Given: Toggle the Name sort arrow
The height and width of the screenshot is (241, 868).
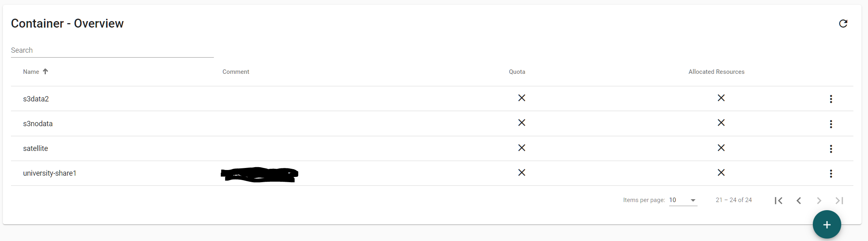Looking at the screenshot, I should (45, 71).
